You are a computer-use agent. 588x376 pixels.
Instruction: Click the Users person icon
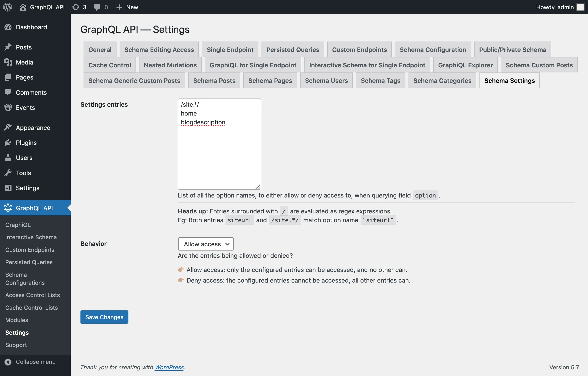pos(8,158)
